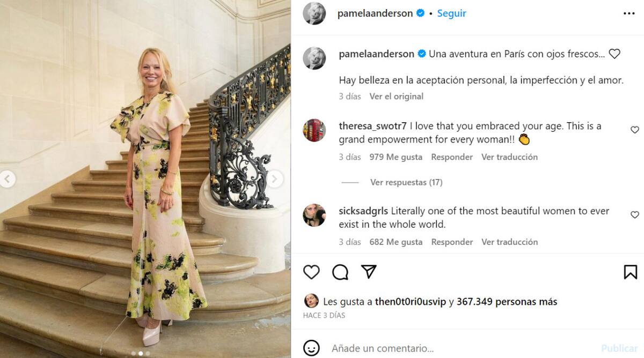This screenshot has width=644, height=358.
Task: Like the post with the heart icon
Action: (311, 272)
